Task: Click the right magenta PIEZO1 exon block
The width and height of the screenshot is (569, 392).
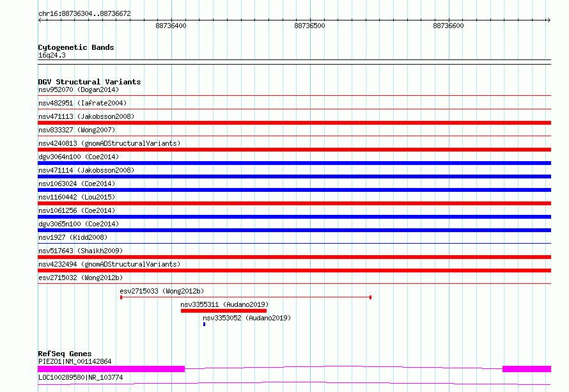Action: (527, 369)
